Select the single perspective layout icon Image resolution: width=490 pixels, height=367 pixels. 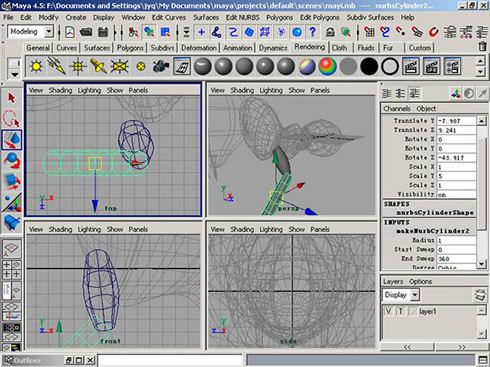point(12,248)
